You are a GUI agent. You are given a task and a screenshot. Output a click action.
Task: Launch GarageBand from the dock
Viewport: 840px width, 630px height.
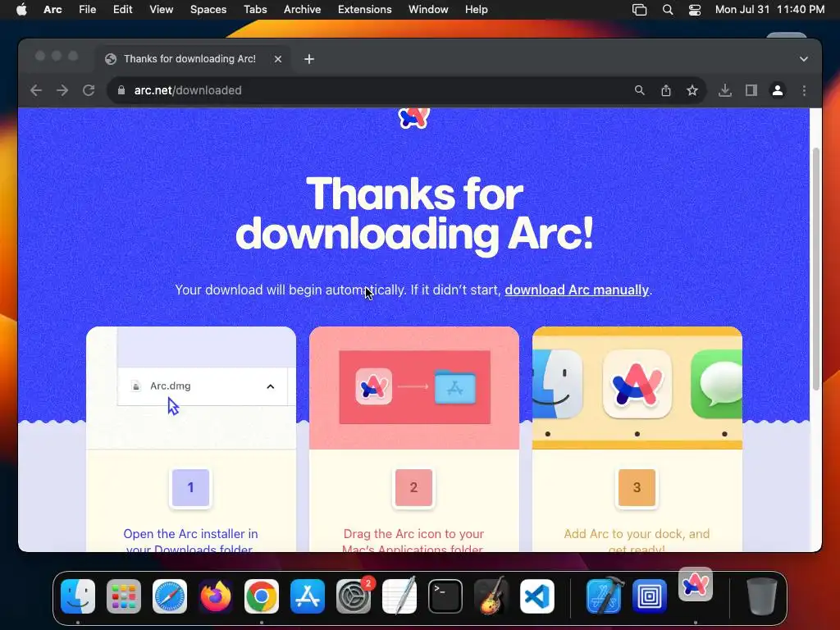coord(491,596)
